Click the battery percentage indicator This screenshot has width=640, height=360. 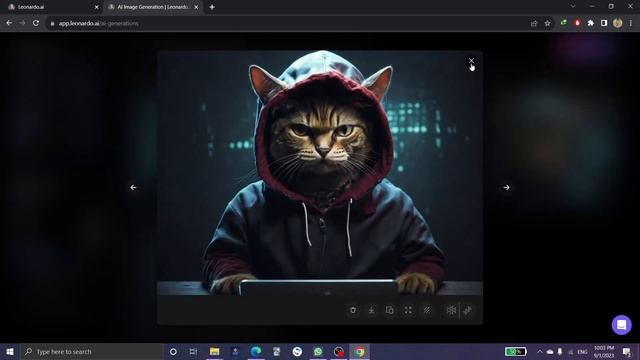point(516,351)
